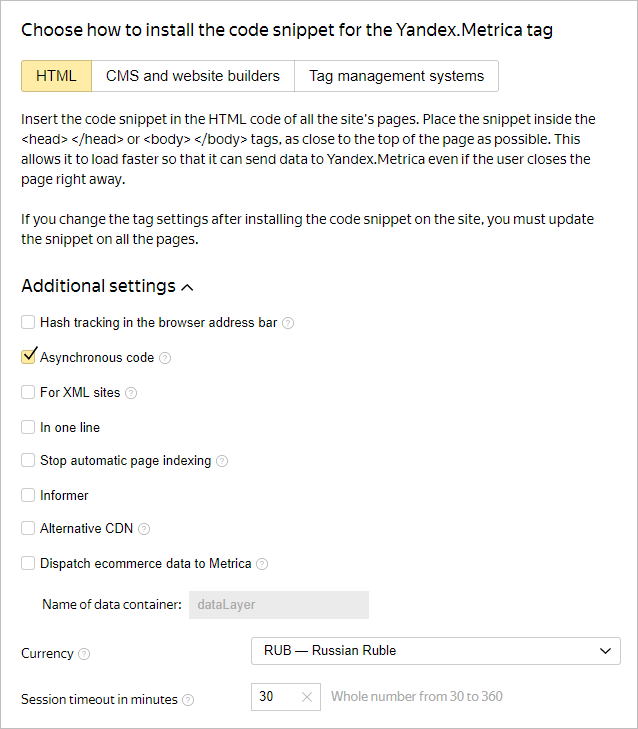Viewport: 638px width, 729px height.
Task: Click the 'Whole number from 30 to 360' hint
Action: [417, 696]
